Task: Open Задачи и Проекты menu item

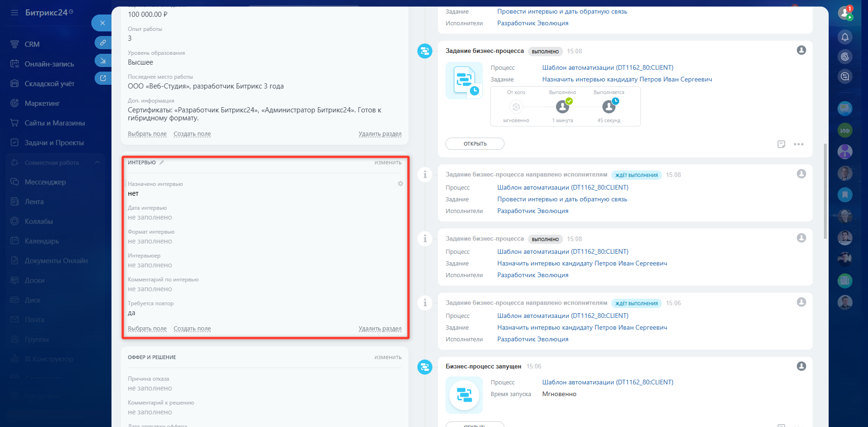Action: [x=54, y=143]
